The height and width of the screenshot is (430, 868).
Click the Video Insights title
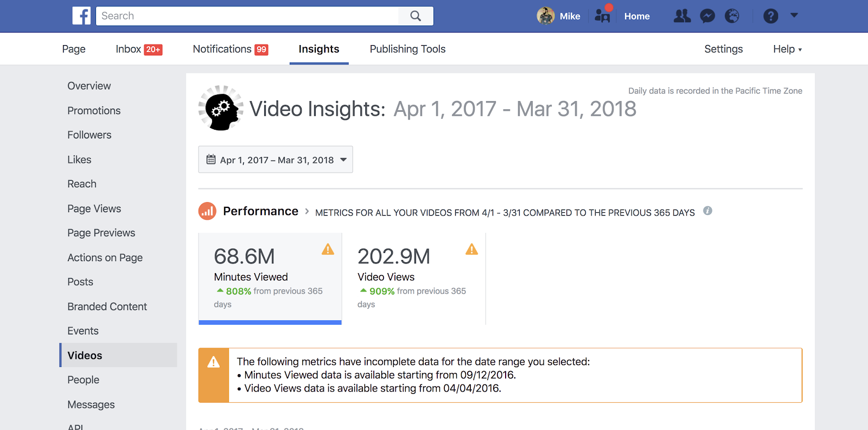(x=317, y=109)
